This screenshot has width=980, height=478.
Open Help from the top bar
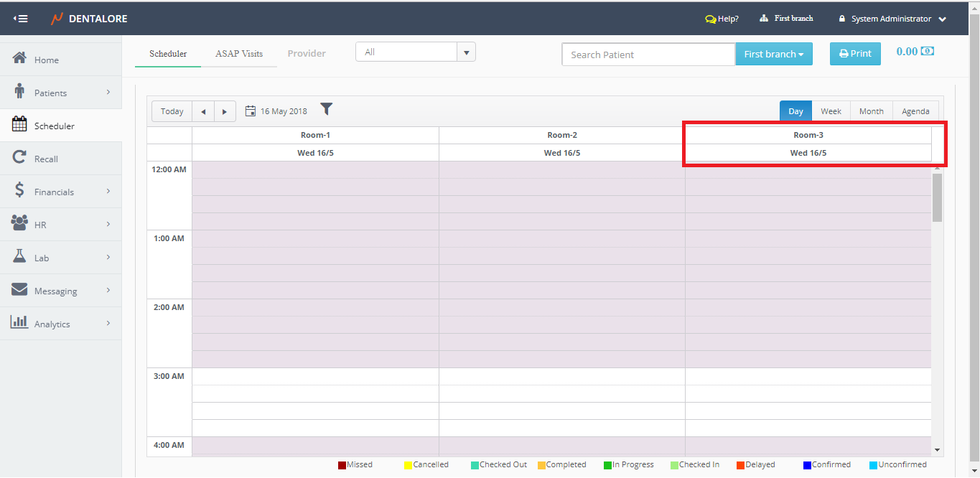[x=722, y=19]
